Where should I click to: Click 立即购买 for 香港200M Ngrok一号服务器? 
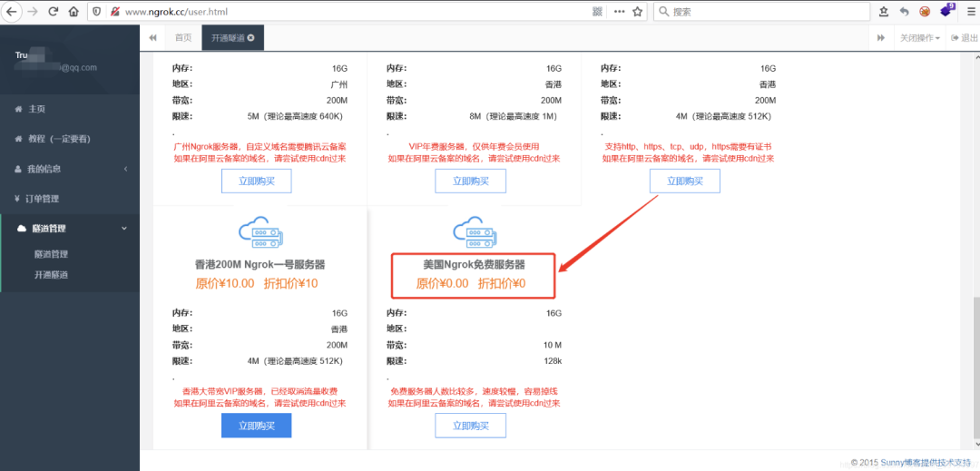(256, 426)
